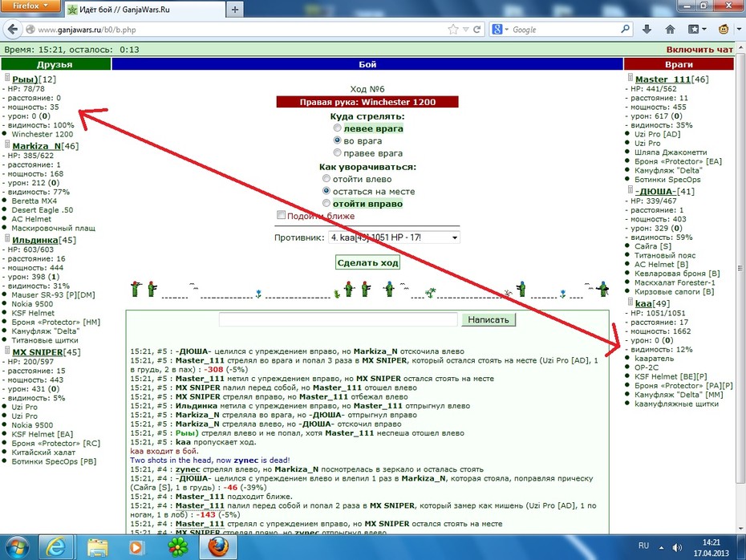The width and height of the screenshot is (746, 560).
Task: Open Рыы) profile link in friends
Action: tap(25, 79)
